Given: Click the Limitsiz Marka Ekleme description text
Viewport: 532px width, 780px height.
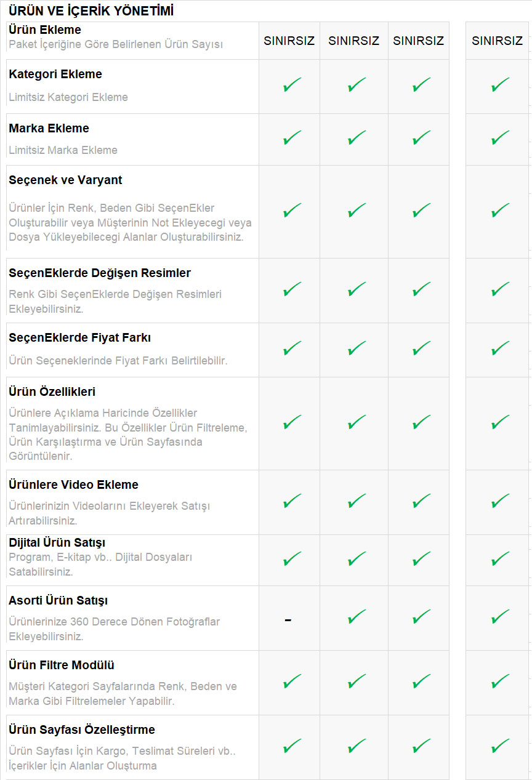Looking at the screenshot, I should 63,150.
